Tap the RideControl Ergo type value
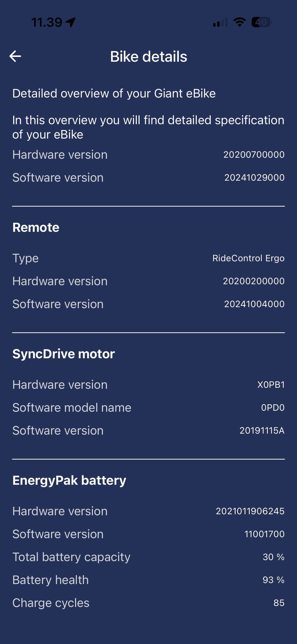 (x=248, y=258)
